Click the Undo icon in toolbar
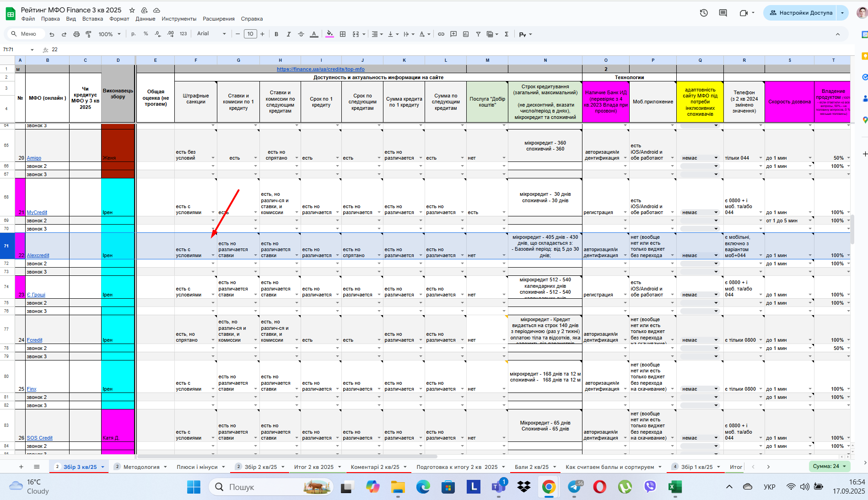Screen dimensions: 868x500 (52, 34)
